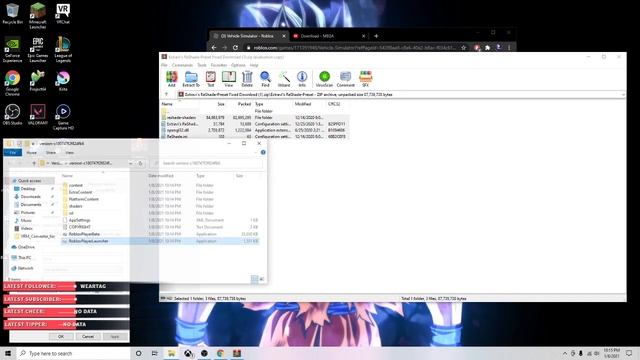640x360 pixels.
Task: Click Windows taskbar search box
Action: coord(73,353)
